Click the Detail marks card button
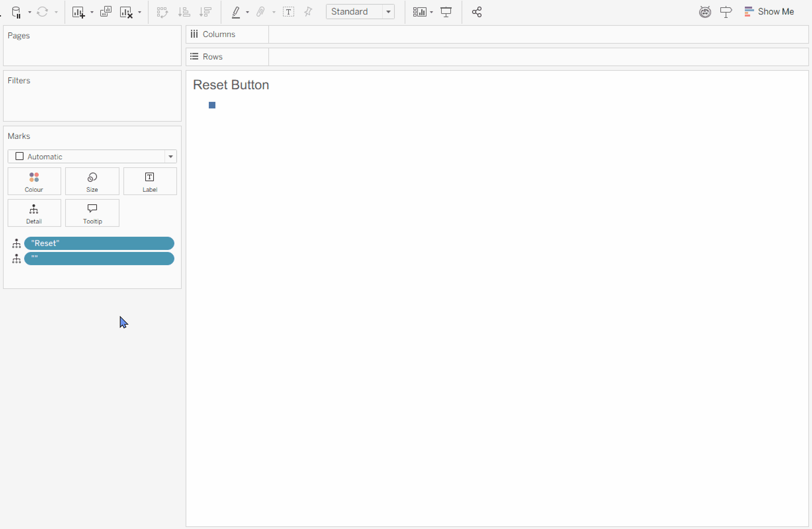The image size is (812, 529). [34, 213]
